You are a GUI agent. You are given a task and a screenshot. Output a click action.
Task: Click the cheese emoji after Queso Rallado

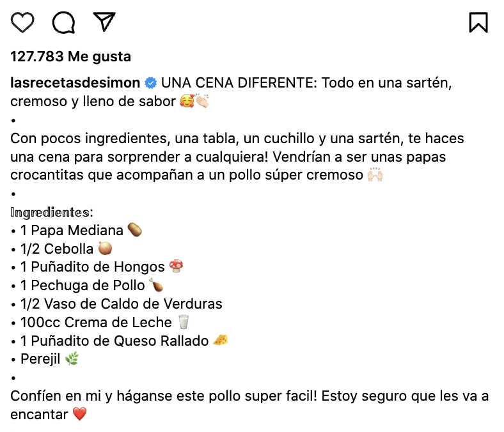point(220,341)
